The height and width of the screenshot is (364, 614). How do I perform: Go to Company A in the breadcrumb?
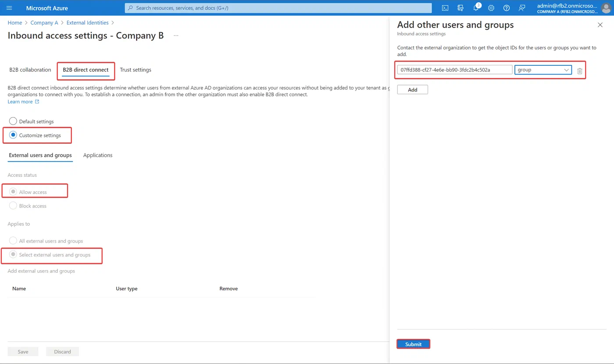pyautogui.click(x=44, y=23)
